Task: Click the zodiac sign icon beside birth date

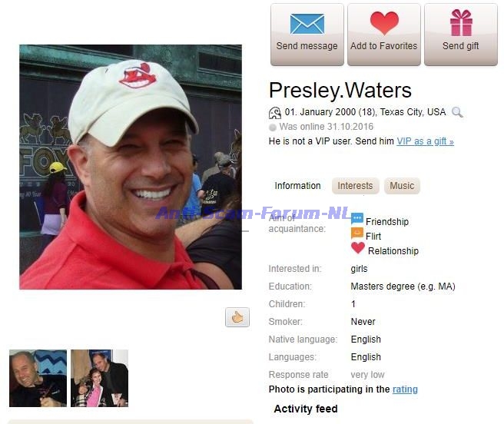Action: pyautogui.click(x=275, y=113)
